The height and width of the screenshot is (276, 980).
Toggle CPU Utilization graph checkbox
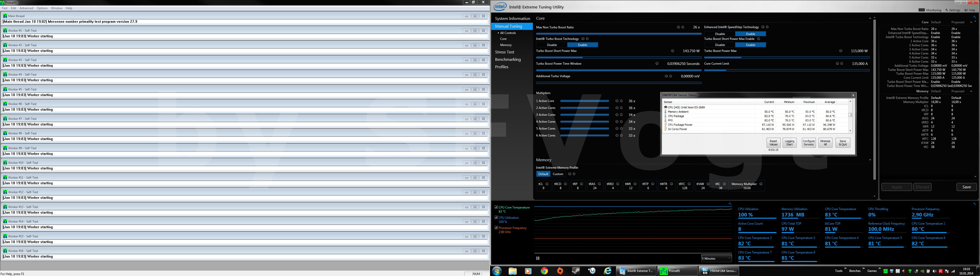pyautogui.click(x=496, y=218)
